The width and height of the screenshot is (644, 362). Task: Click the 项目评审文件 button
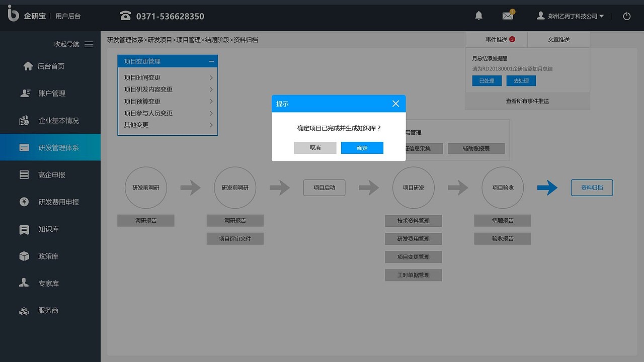235,238
